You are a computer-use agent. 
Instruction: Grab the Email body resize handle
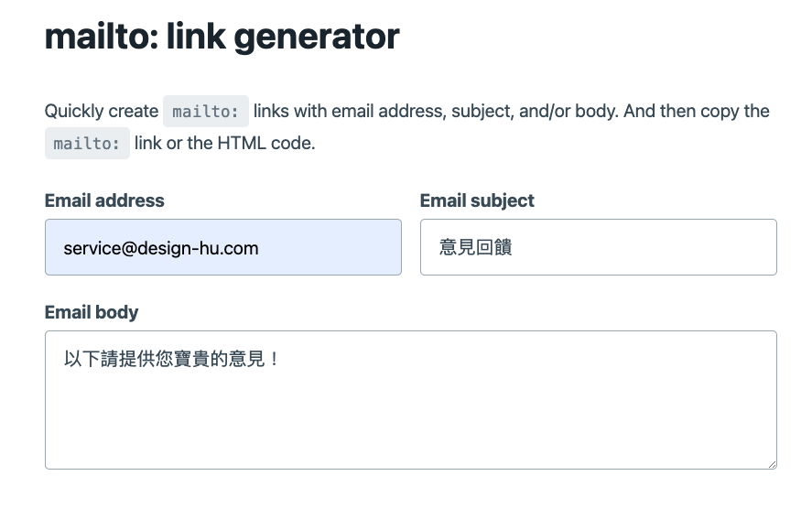[772, 464]
